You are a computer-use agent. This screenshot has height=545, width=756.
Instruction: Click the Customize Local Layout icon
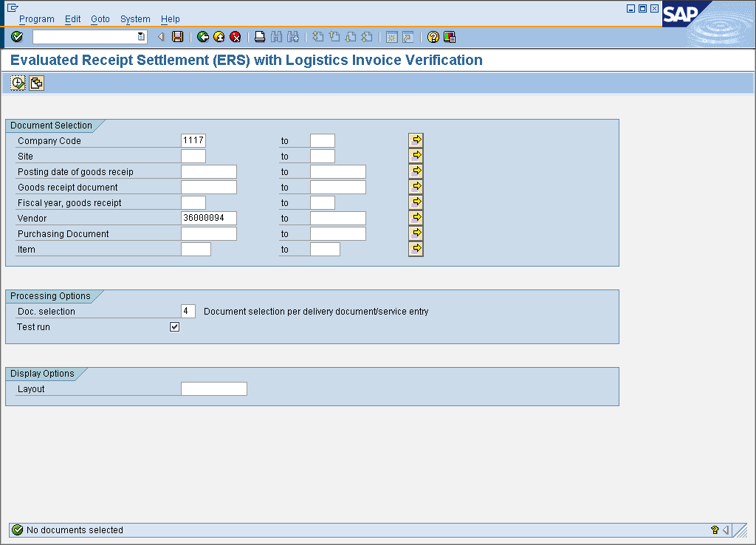(x=450, y=37)
